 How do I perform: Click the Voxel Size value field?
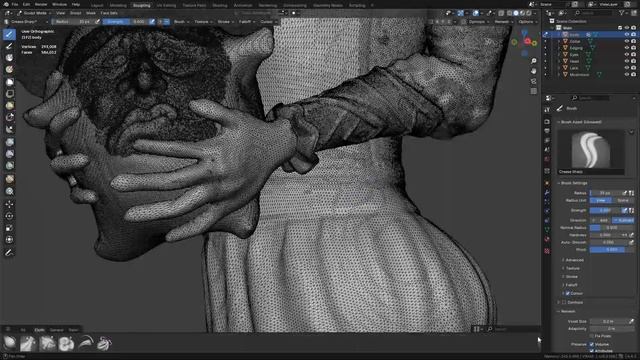[x=608, y=321]
